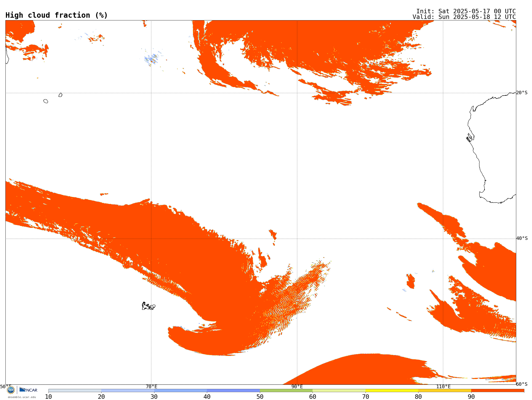Screen dimensions: 532x400
Task: Click the 80-90 amber colorbar segment
Action: 445,391
